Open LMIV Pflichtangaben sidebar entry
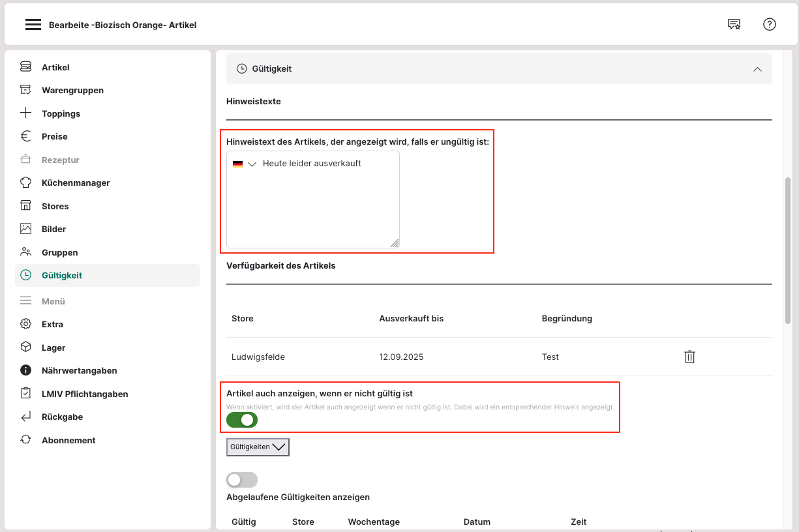The height and width of the screenshot is (532, 799). click(85, 394)
